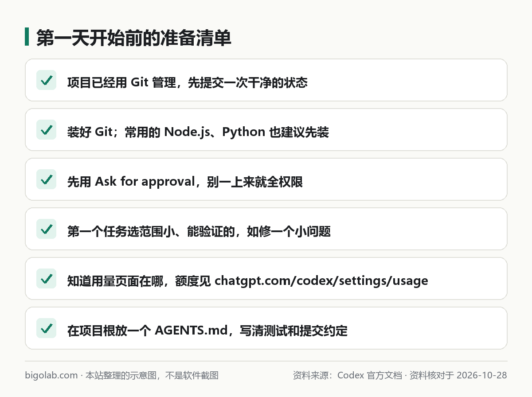Image resolution: width=532 pixels, height=397 pixels.
Task: Select the line mentioning chatgpt.com/codex/settings/usage
Action: (x=248, y=281)
